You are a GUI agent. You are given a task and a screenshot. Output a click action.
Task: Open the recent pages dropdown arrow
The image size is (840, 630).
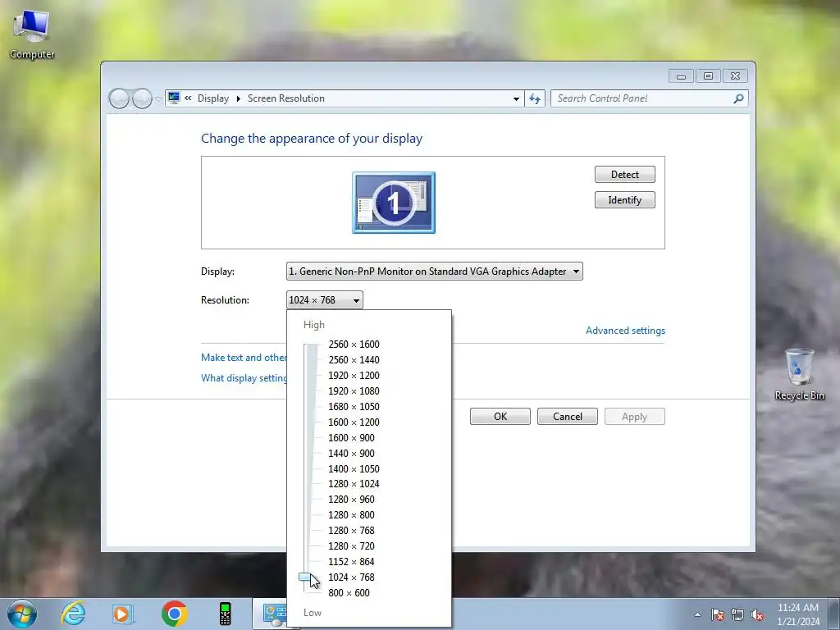[x=158, y=98]
